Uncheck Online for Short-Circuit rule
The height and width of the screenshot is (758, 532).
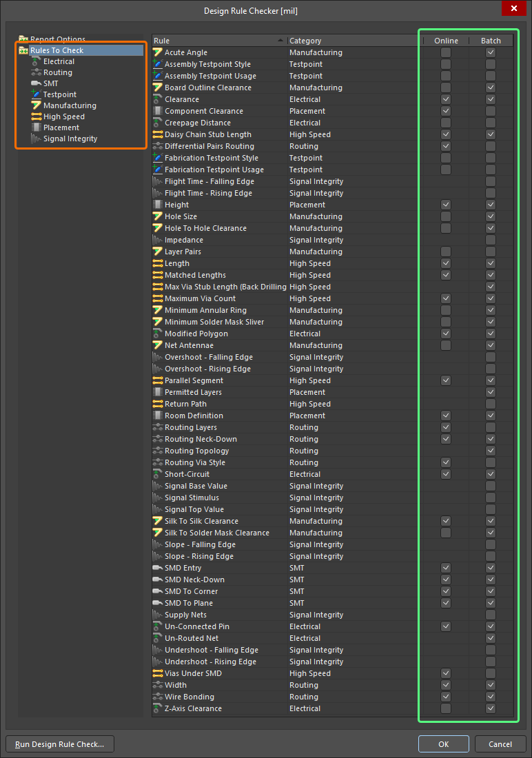[446, 474]
